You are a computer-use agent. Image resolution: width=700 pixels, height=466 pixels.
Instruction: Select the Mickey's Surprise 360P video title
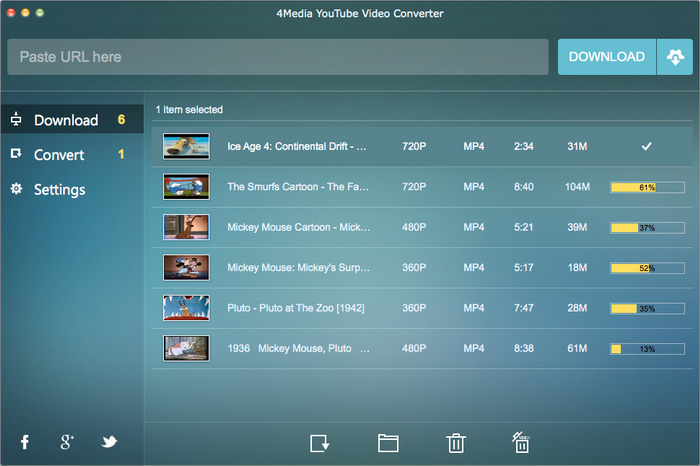point(297,267)
